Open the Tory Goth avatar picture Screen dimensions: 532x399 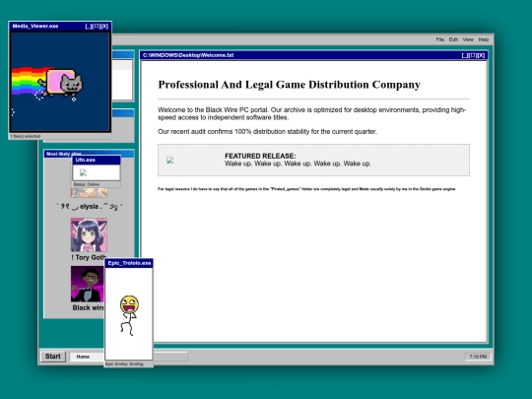click(x=89, y=234)
